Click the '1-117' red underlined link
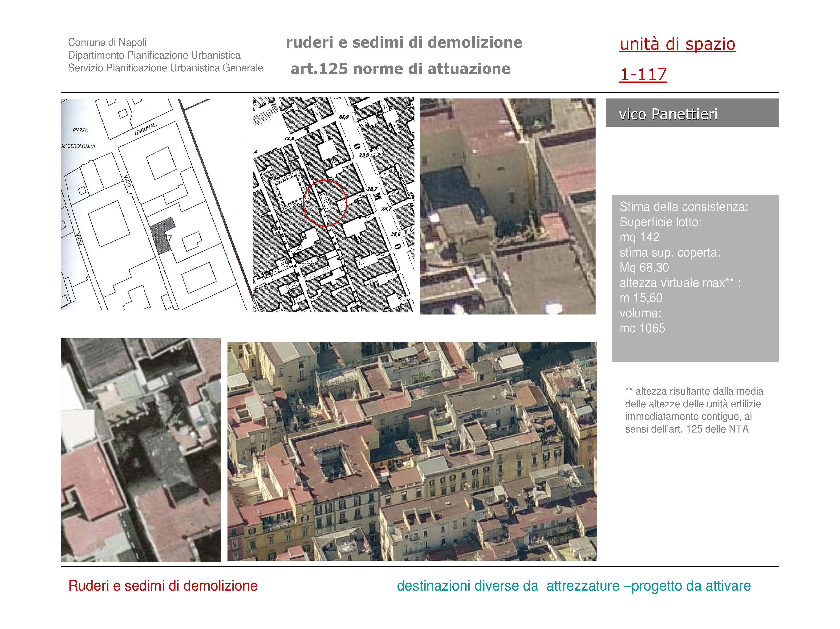Screen dimensions: 840x629 643,74
